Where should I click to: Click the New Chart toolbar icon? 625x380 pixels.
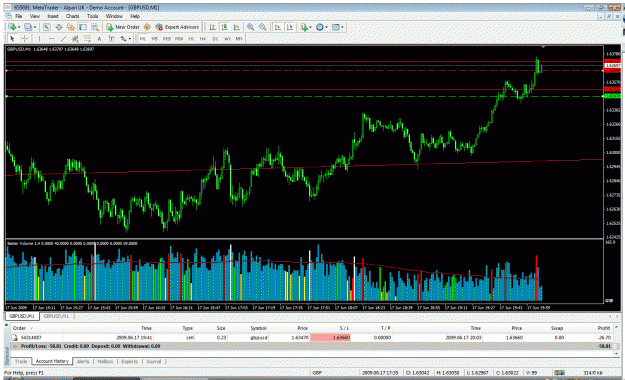pyautogui.click(x=12, y=27)
